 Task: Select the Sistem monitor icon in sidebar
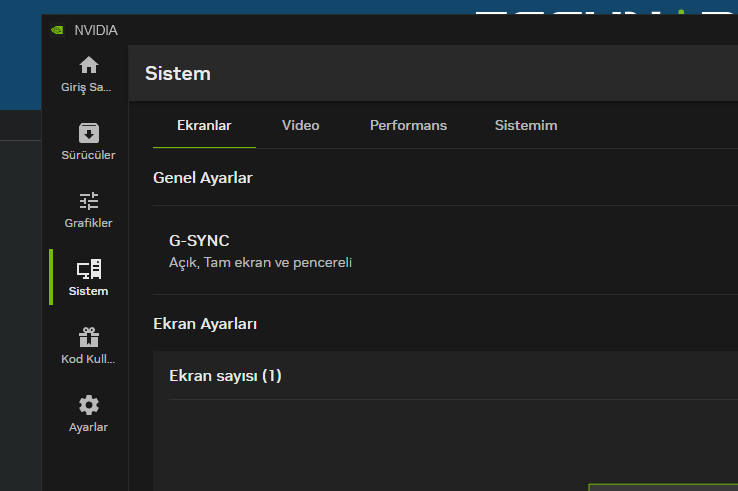tap(89, 269)
